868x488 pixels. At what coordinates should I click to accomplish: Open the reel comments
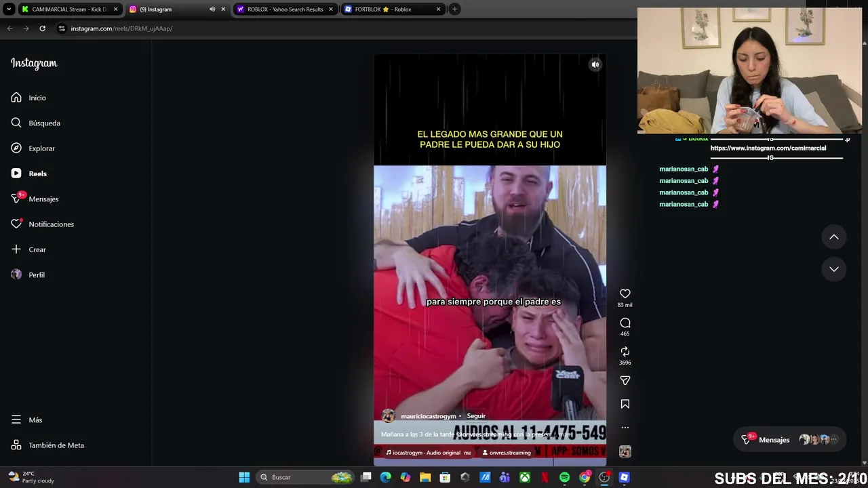(625, 323)
